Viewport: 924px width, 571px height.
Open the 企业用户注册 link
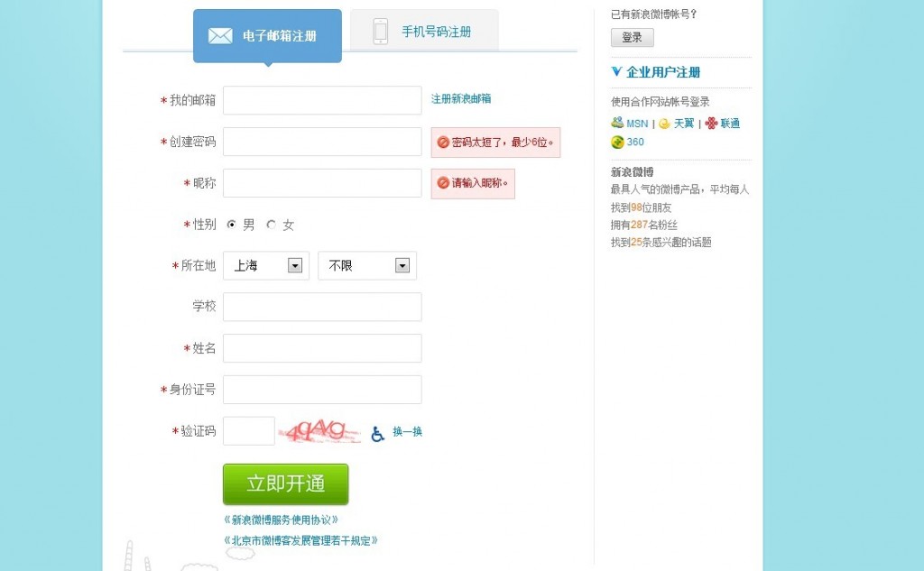[x=663, y=72]
